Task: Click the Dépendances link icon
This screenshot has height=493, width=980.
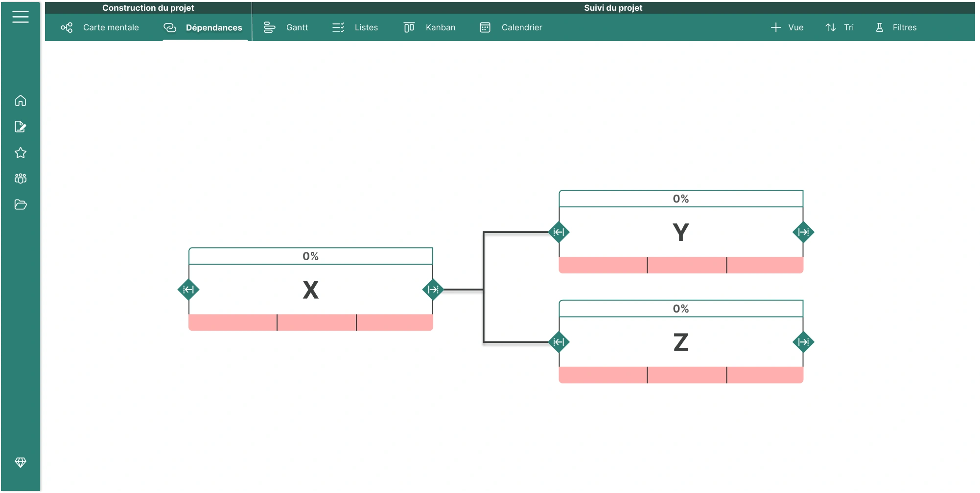Action: (x=170, y=27)
